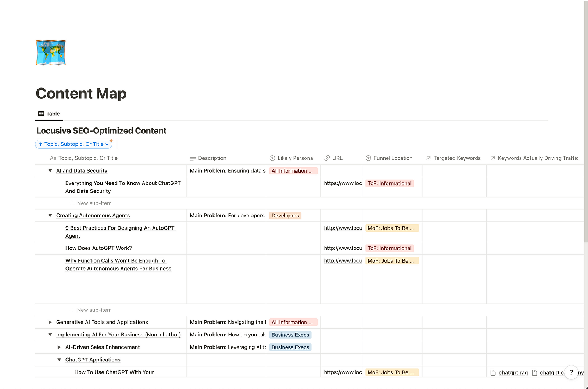Switch to the Table view tab

point(49,114)
